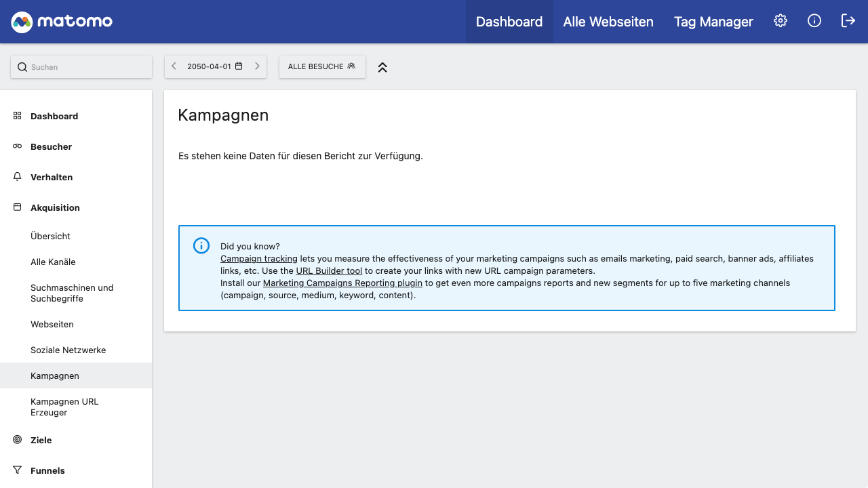Click the Besucher binoculars icon

pyautogui.click(x=18, y=146)
